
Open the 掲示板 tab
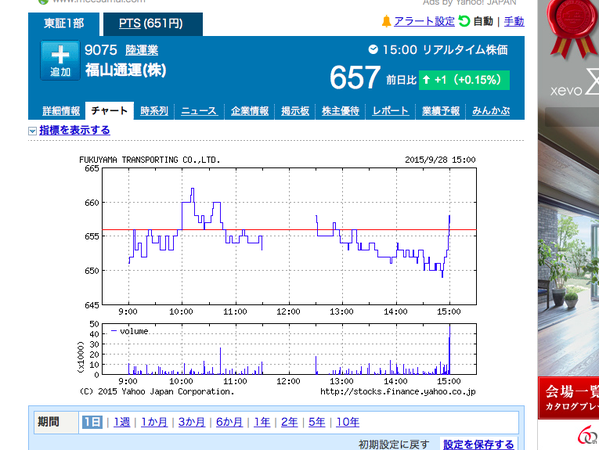[295, 111]
